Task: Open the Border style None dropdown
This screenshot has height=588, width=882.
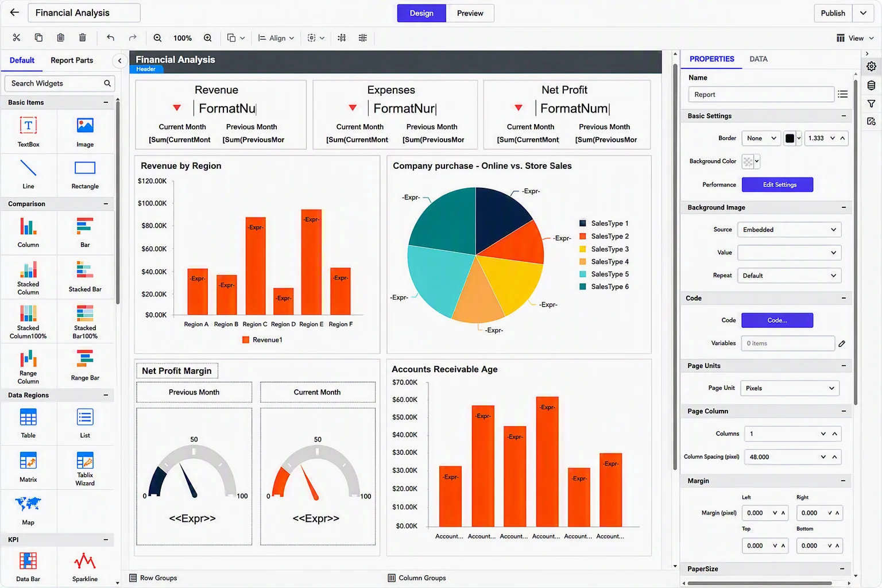Action: [761, 138]
